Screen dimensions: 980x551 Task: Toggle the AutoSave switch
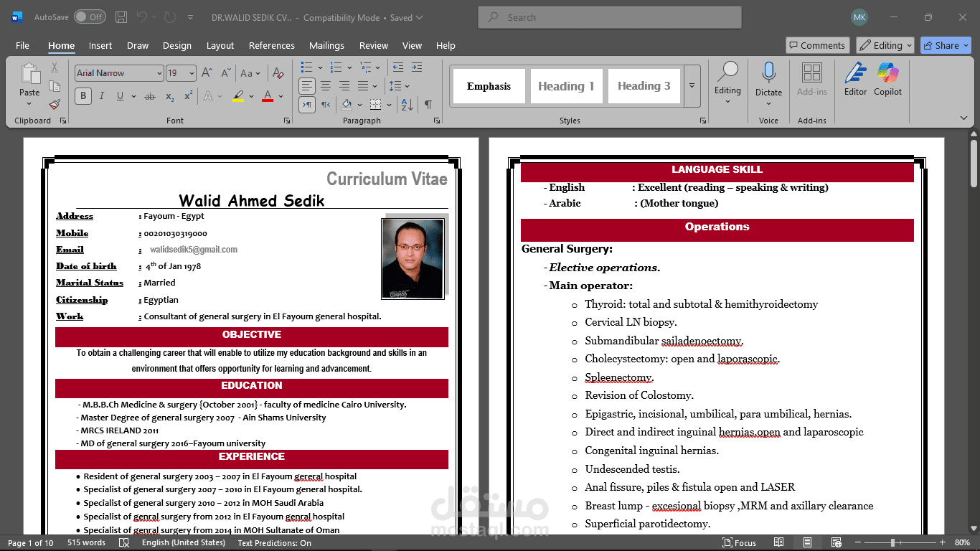point(90,17)
